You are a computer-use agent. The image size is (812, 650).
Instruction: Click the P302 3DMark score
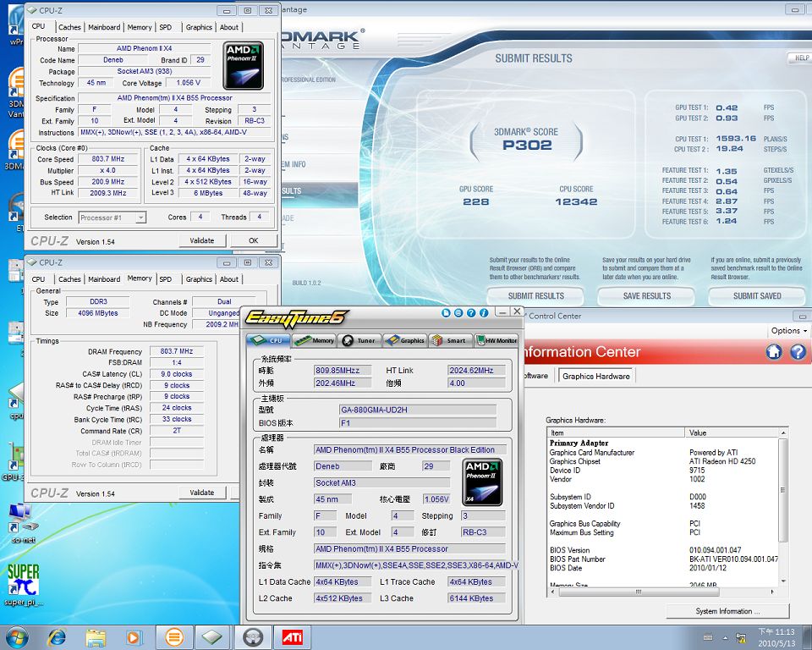click(527, 145)
